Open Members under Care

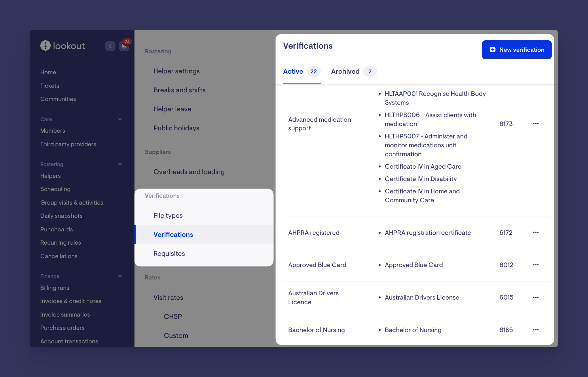coord(53,131)
